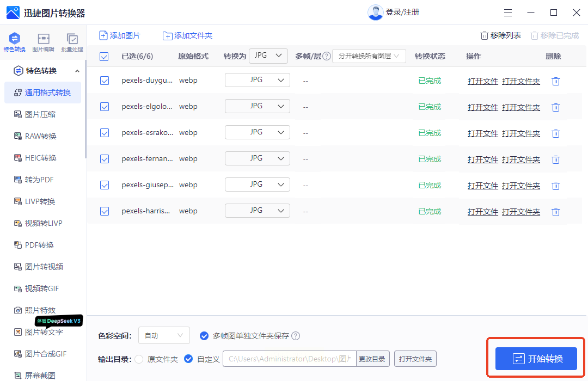The height and width of the screenshot is (381, 588).
Task: Select the 原文件夹 output radio button
Action: click(139, 359)
